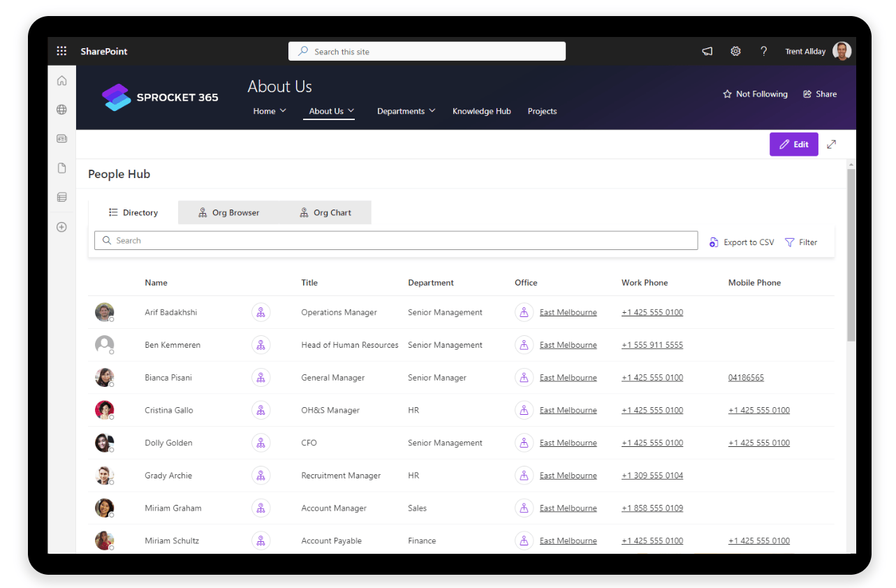This screenshot has height=588, width=896.
Task: Select the Export to CSV icon
Action: point(713,242)
